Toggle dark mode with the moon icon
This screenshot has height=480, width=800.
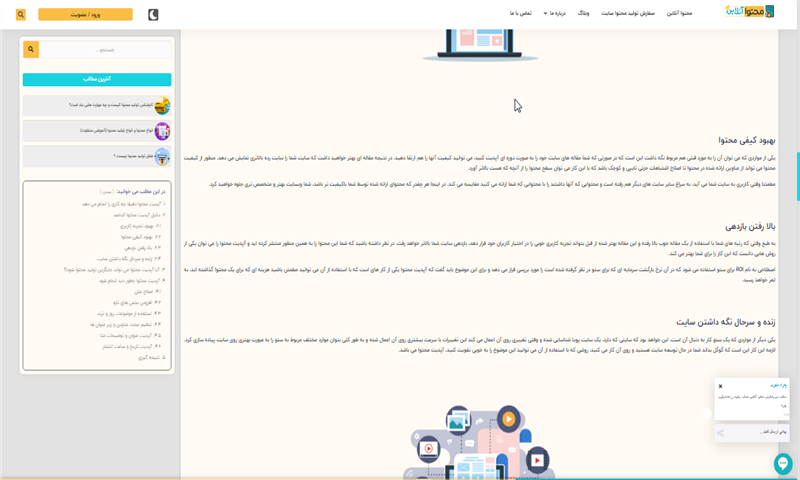153,14
